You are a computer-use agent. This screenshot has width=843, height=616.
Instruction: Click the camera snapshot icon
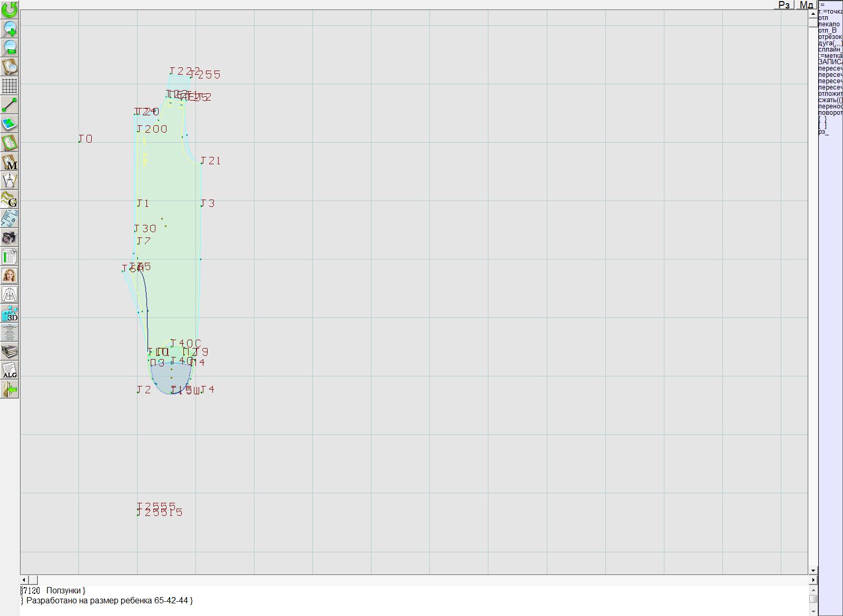(x=9, y=237)
